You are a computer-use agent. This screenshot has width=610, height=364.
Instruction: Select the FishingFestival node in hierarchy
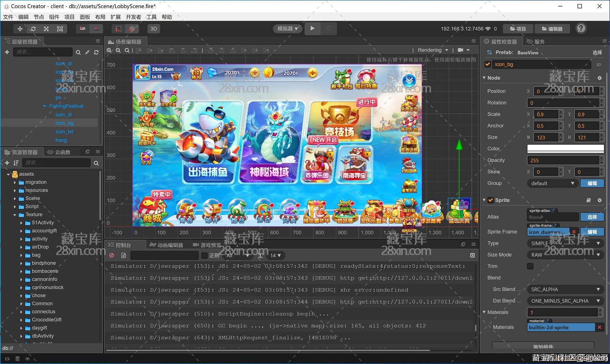coord(66,106)
